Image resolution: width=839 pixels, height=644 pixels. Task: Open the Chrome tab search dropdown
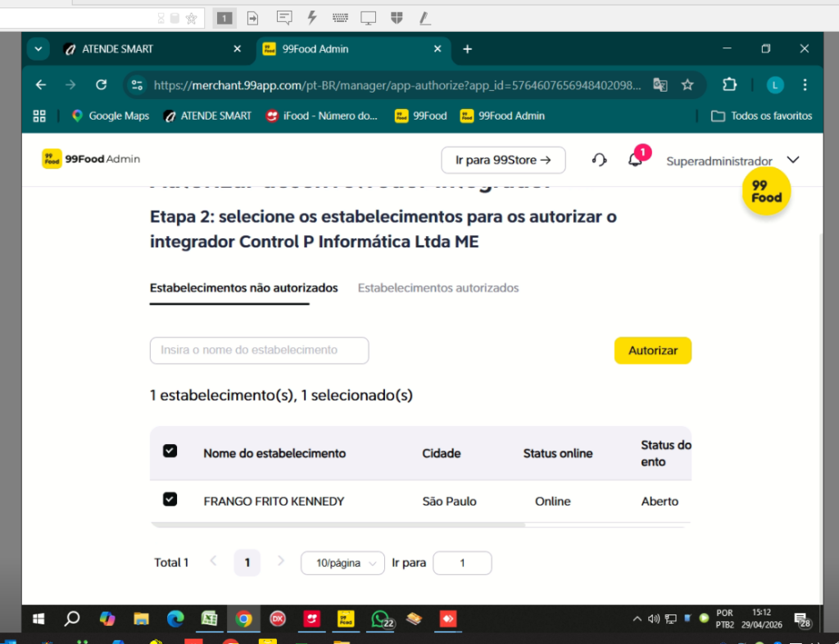[38, 48]
